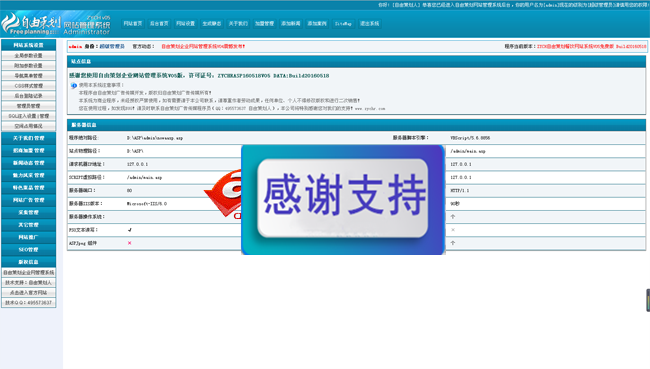Open the 网站首页 top navigation item
This screenshot has width=650, height=369.
point(133,24)
